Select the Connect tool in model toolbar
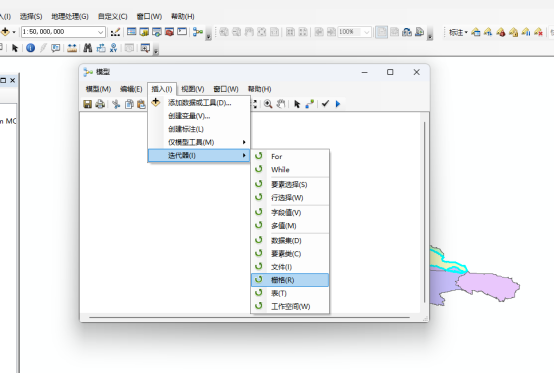Screen dimensions: 554x373 point(310,104)
